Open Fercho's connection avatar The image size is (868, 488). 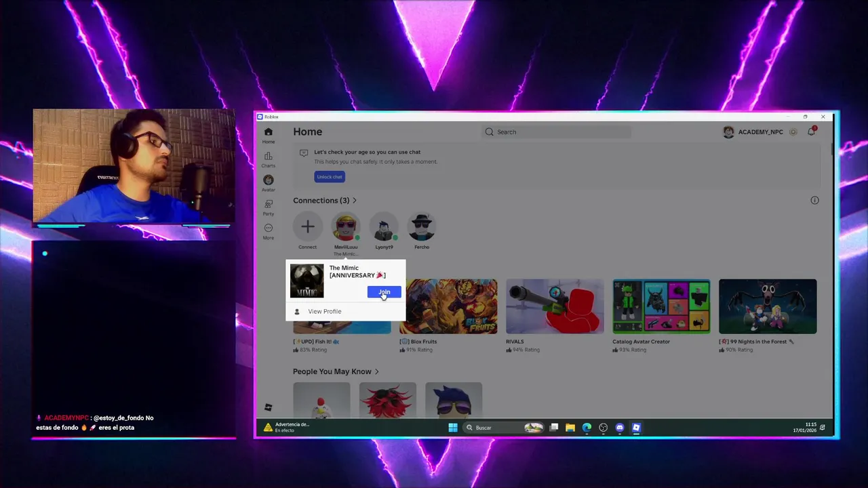click(422, 227)
